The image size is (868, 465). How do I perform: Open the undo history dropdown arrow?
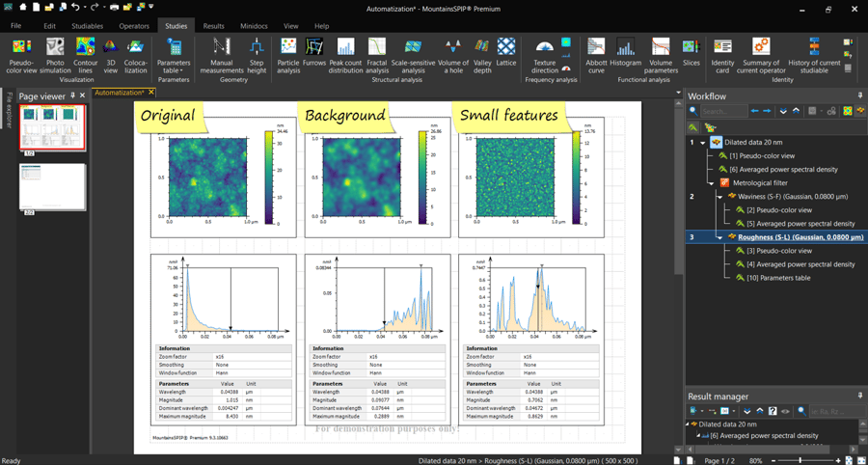(84, 9)
